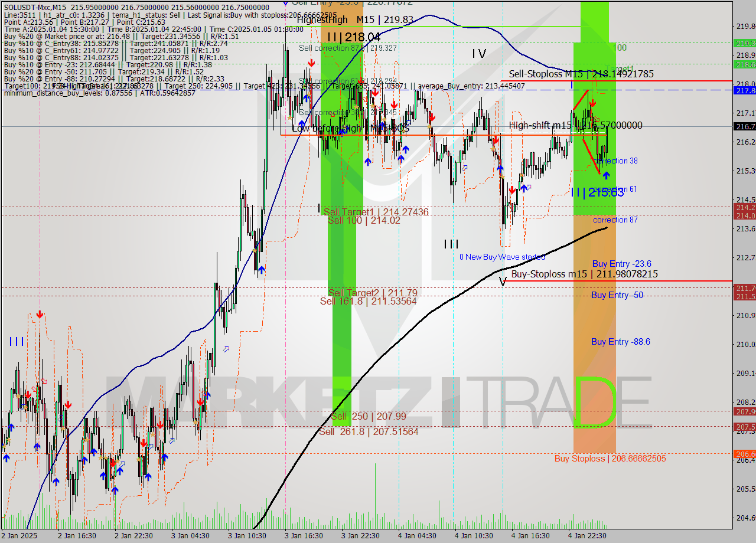Click the 'Sell 261.8 | 207.51564' label
Screen dimensions: 756x543
[369, 431]
